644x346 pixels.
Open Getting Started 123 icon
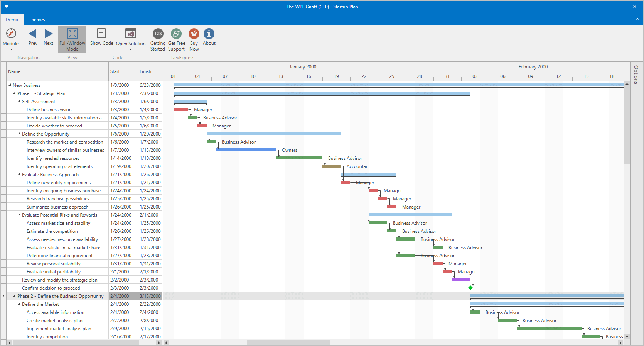coord(158,34)
